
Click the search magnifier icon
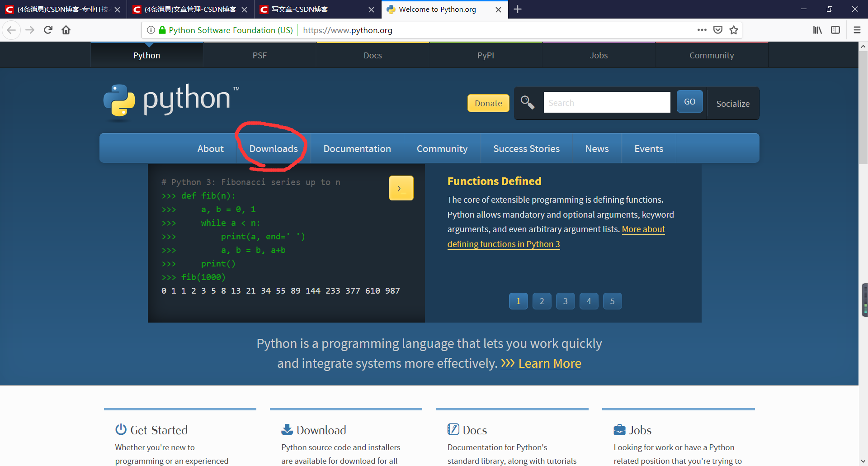(x=528, y=103)
